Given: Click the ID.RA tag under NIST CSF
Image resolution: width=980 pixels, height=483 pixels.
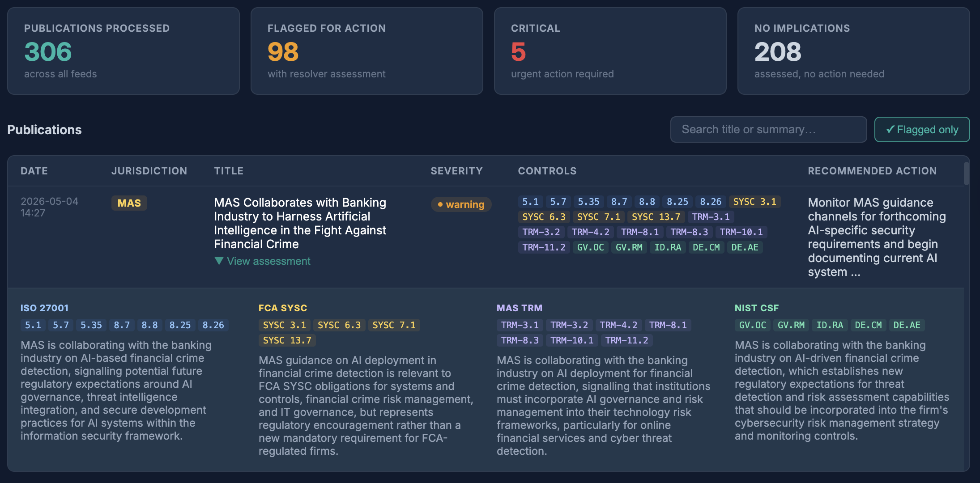Looking at the screenshot, I should 830,325.
